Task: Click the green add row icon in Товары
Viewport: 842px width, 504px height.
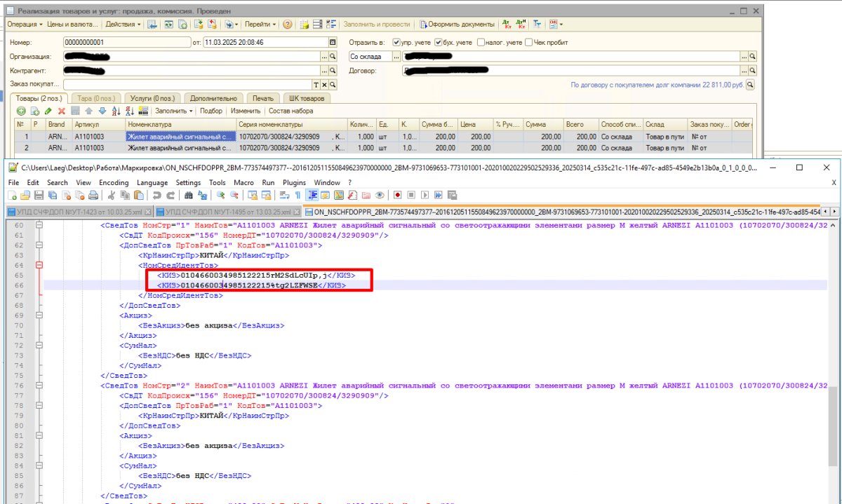Action: click(21, 111)
